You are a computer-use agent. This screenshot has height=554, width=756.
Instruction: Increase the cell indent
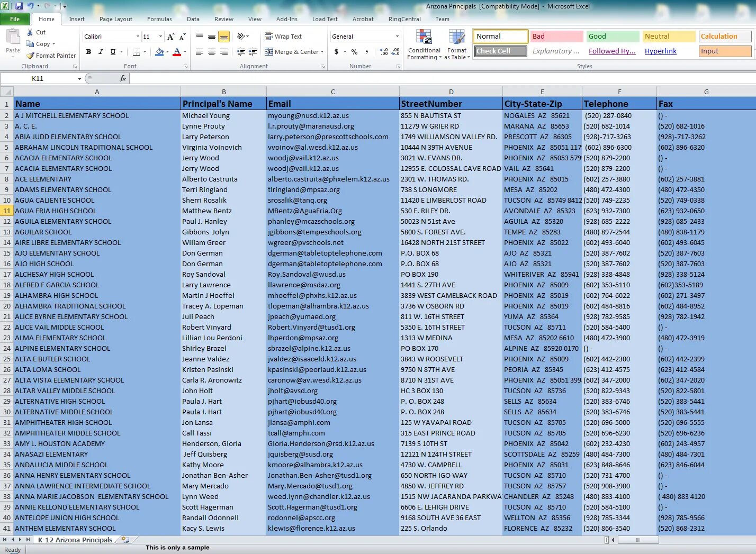(x=253, y=52)
